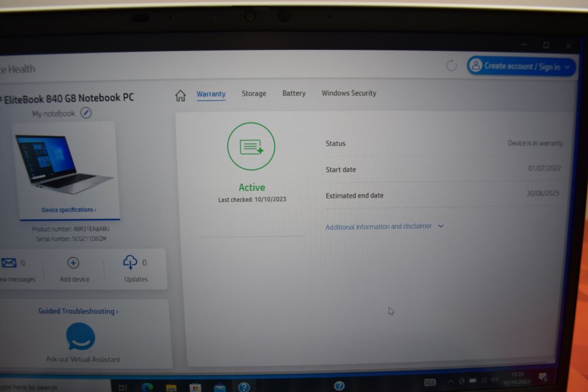Maximize the HP Support Assistant window

pyautogui.click(x=546, y=45)
